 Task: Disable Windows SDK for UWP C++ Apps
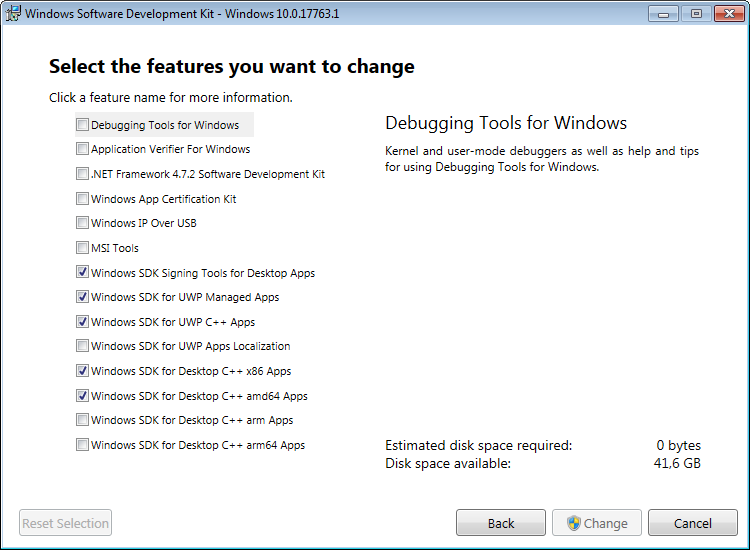pos(82,321)
